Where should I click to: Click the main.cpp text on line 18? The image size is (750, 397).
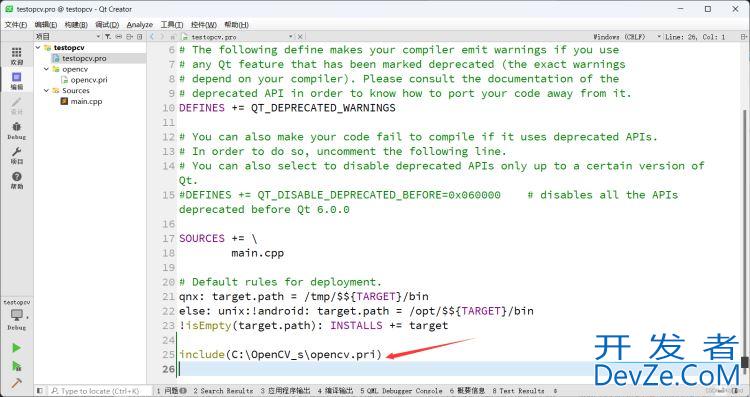[258, 253]
